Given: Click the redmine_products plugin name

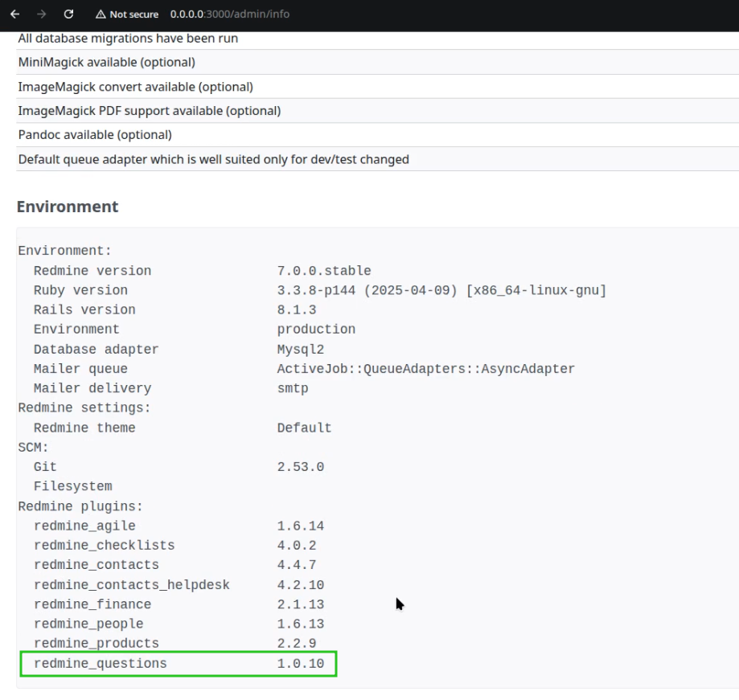Looking at the screenshot, I should click(x=96, y=643).
